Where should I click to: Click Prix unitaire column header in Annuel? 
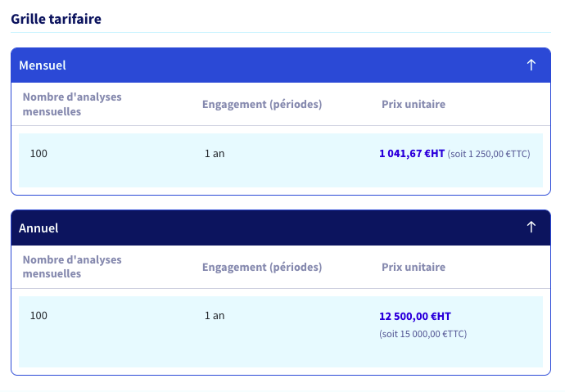[x=414, y=267]
